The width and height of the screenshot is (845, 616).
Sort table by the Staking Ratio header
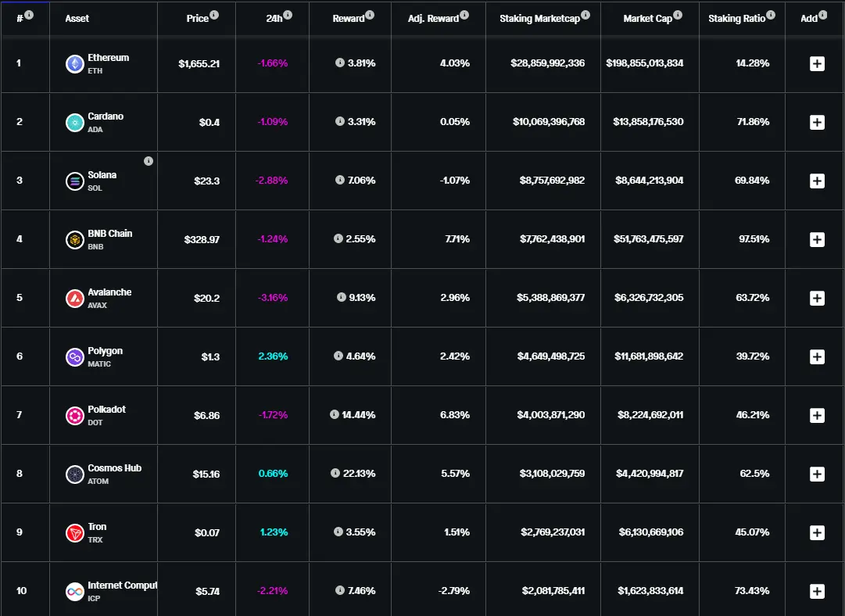tap(736, 18)
